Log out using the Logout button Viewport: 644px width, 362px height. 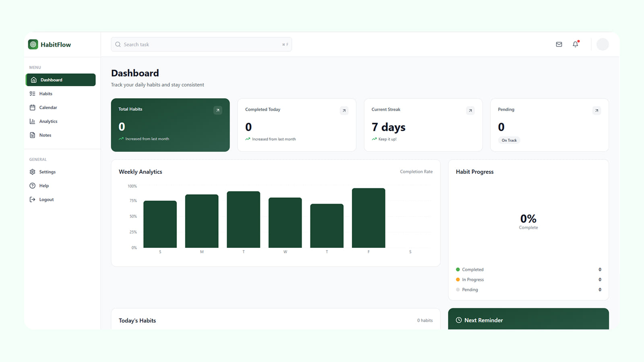(x=46, y=200)
